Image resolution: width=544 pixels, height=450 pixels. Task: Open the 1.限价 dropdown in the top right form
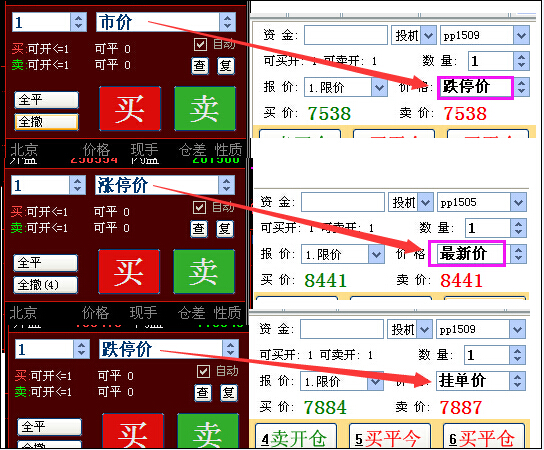click(379, 87)
